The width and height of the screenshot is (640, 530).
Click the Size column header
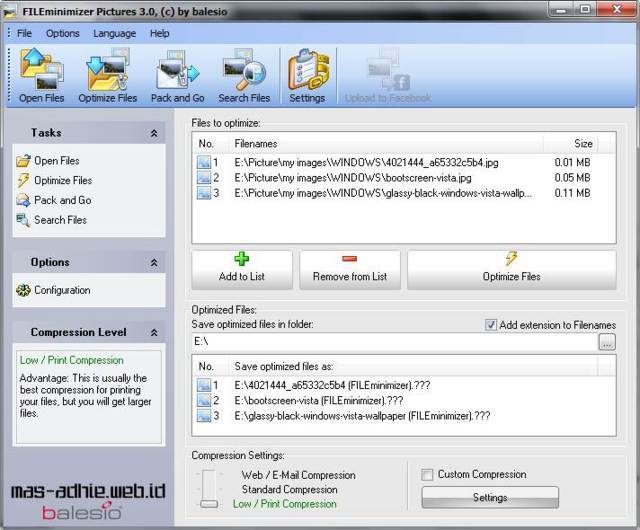tap(570, 144)
